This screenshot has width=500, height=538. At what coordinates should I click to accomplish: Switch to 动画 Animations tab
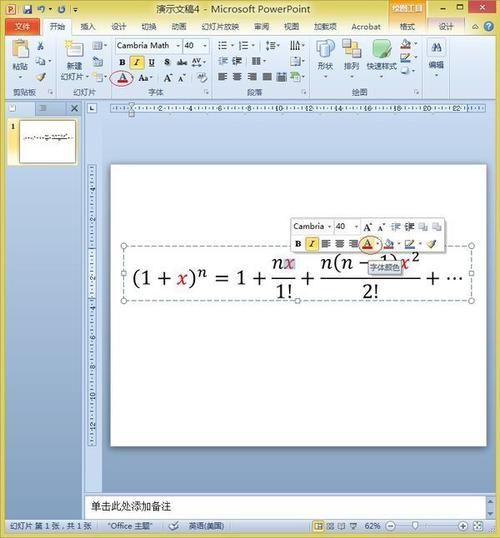click(179, 26)
